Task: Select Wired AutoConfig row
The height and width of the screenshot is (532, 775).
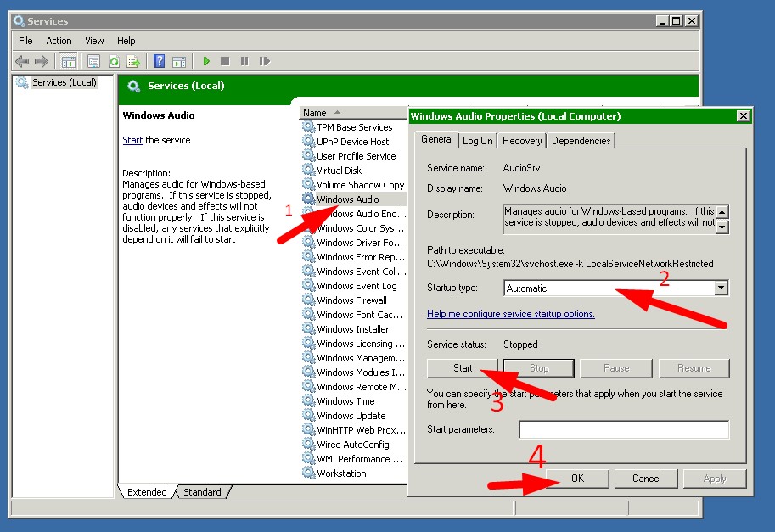Action: click(x=353, y=445)
